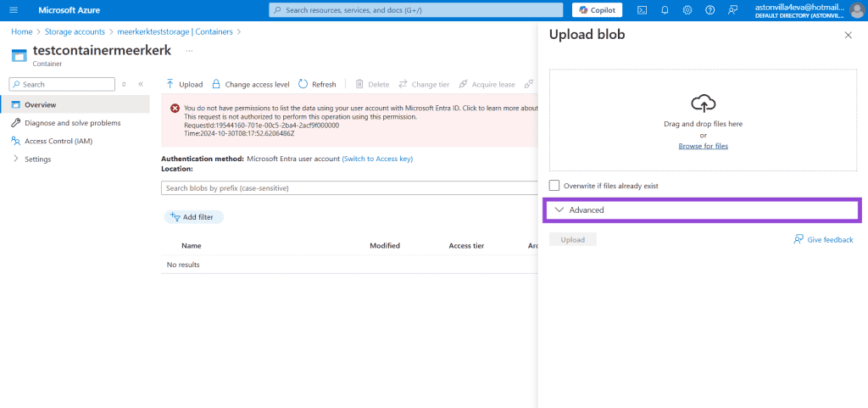Click the Refresh toolbar button
868x408 pixels.
317,85
